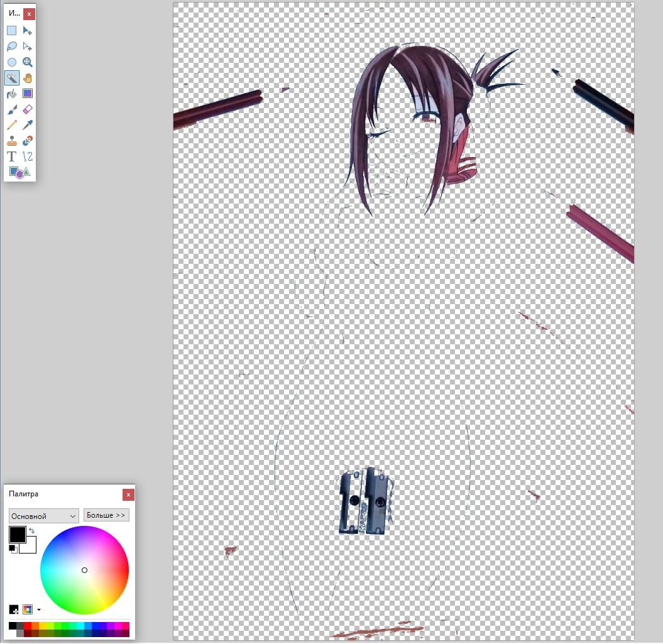Select the Paintbrush tool
Image resolution: width=663 pixels, height=644 pixels.
[12, 109]
